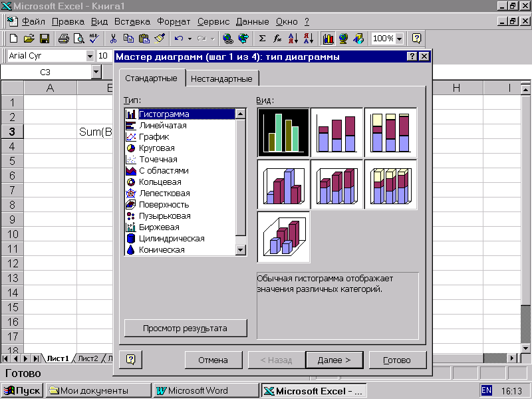
Task: Open the Arial Cyr font dropdown
Action: point(90,56)
